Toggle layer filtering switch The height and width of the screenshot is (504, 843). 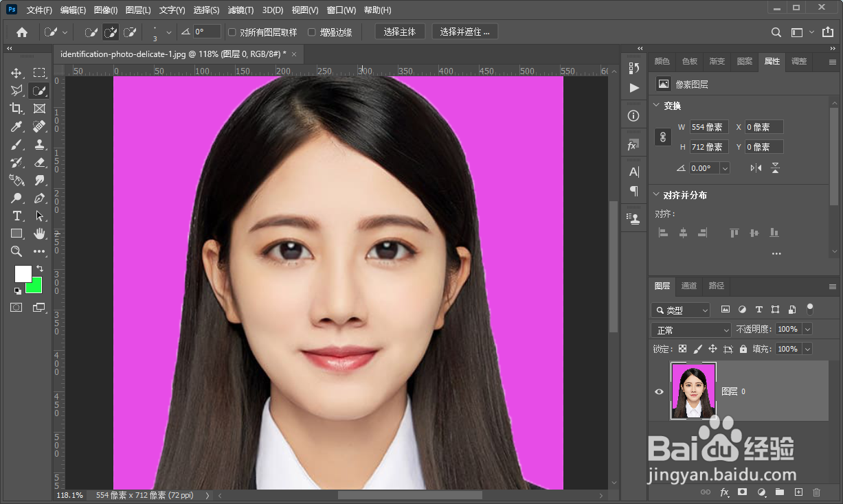(810, 309)
